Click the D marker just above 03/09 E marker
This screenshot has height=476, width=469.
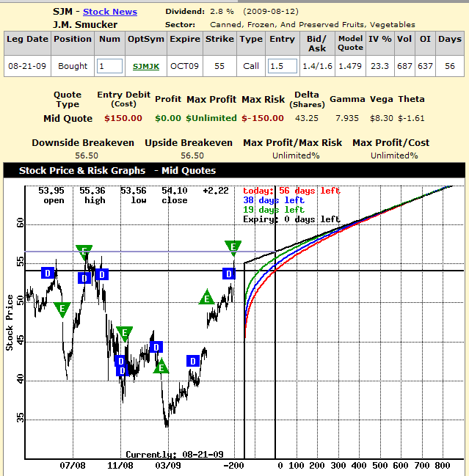(156, 347)
